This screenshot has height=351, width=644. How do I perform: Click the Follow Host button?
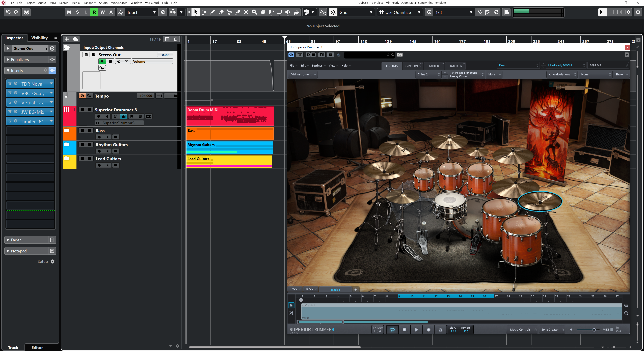point(378,330)
